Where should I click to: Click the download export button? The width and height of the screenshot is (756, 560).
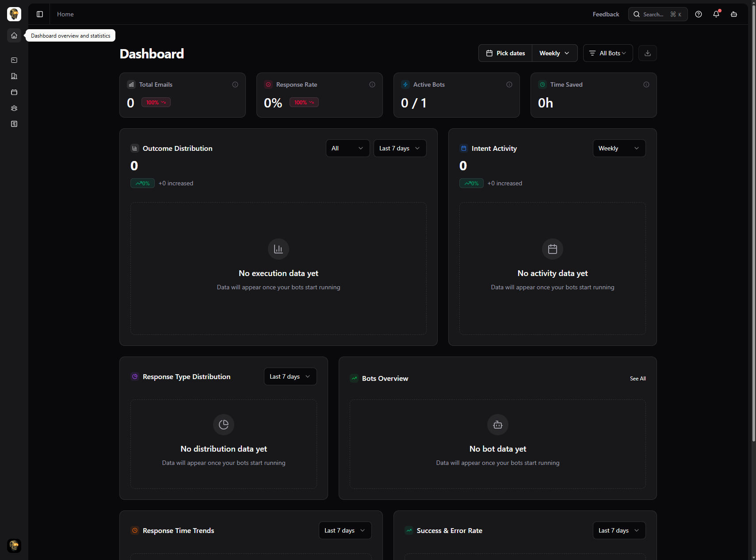point(648,53)
